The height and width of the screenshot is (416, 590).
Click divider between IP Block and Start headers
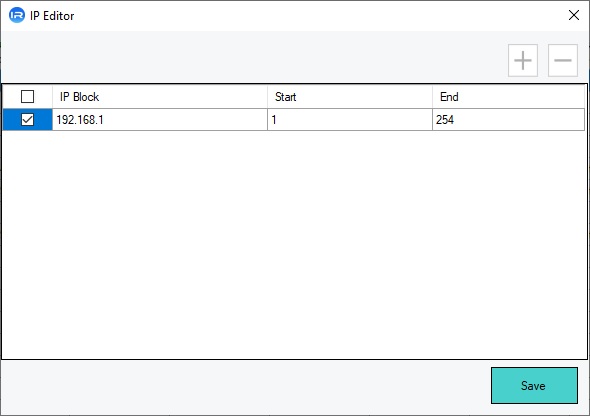tap(268, 97)
